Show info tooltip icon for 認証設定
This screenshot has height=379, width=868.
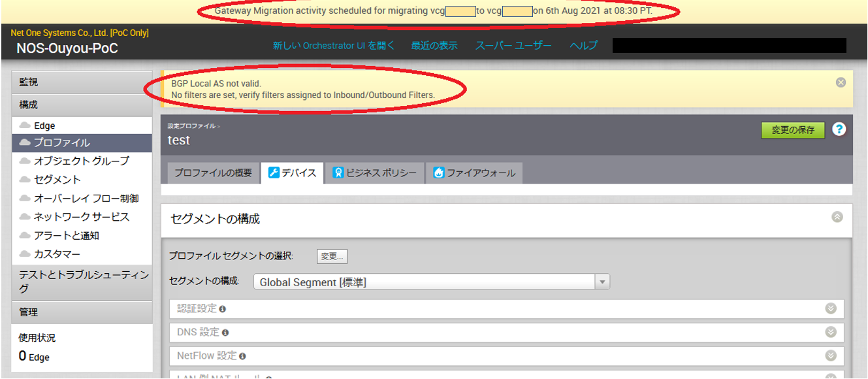click(223, 308)
